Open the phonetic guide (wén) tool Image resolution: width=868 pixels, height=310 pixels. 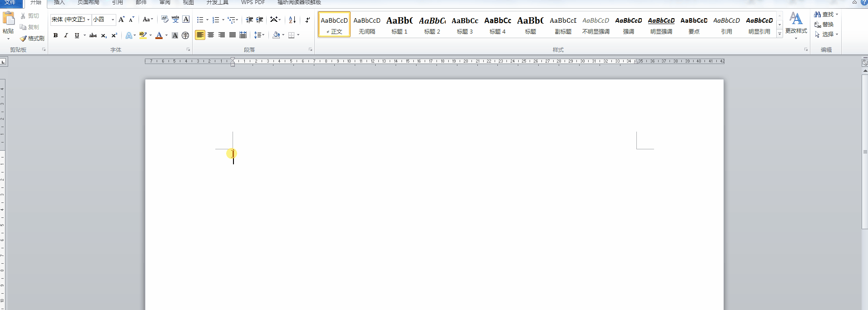[x=175, y=20]
